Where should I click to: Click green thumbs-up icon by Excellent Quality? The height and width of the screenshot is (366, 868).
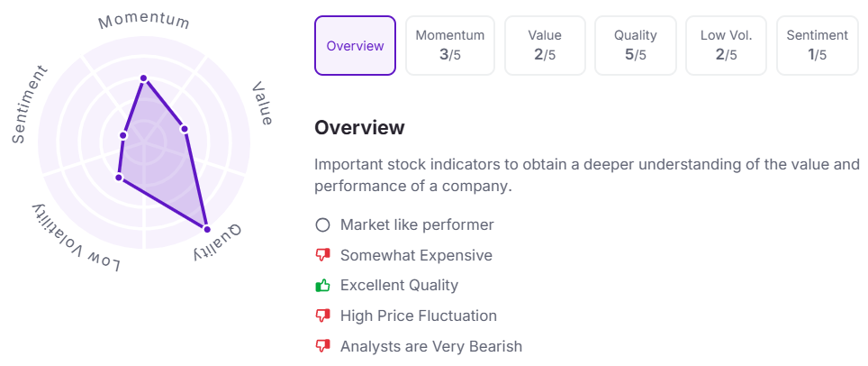click(322, 286)
